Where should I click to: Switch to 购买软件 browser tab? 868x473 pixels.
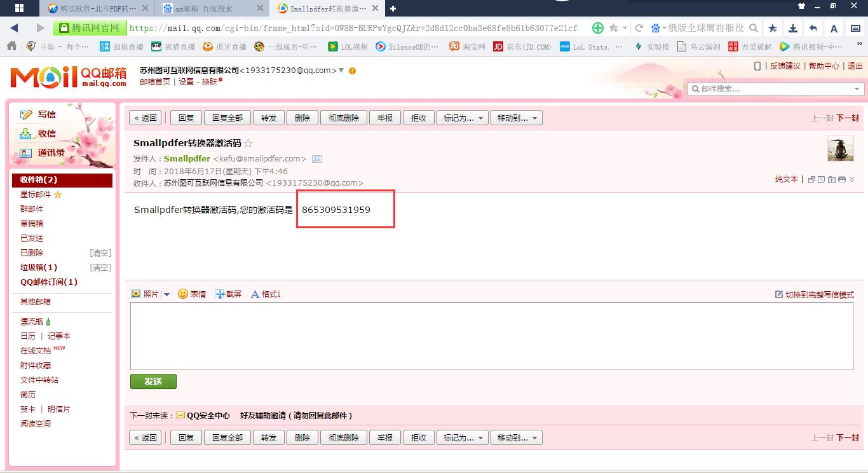tap(98, 9)
